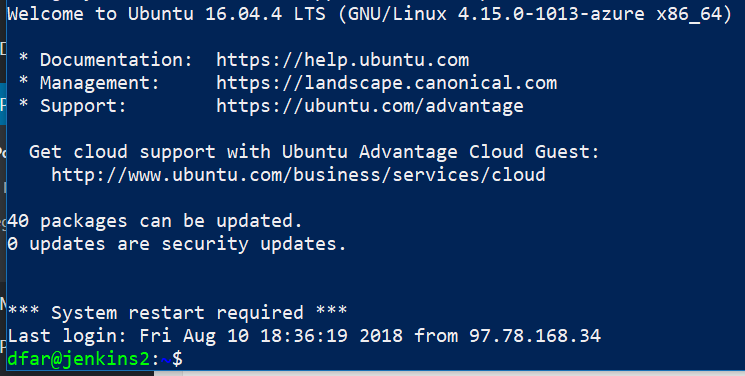This screenshot has width=745, height=376.
Task: Click the dollar sign of the prompt
Action: tap(177, 359)
